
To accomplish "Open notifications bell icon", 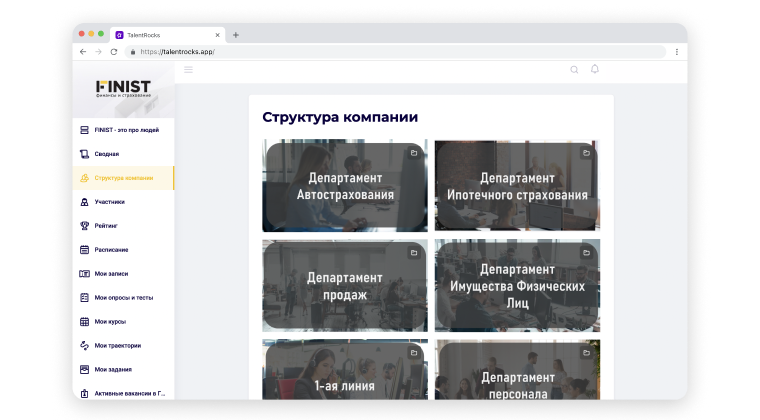I will 595,69.
